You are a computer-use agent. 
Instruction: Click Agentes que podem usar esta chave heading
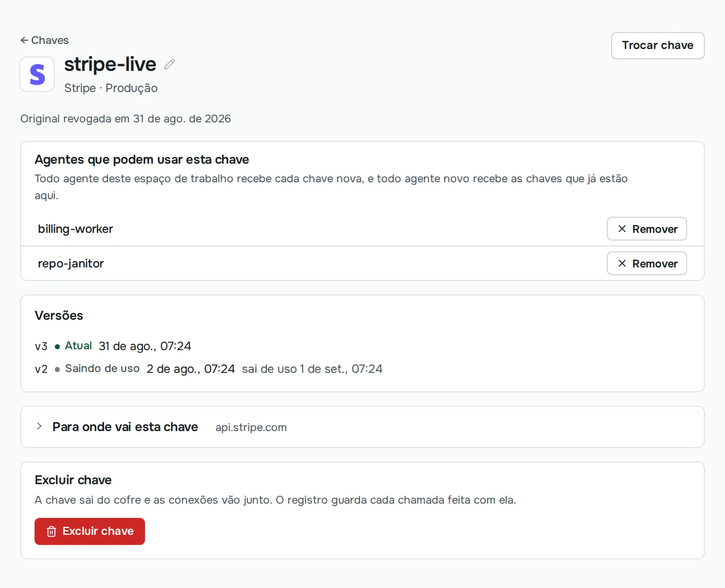[x=142, y=160]
